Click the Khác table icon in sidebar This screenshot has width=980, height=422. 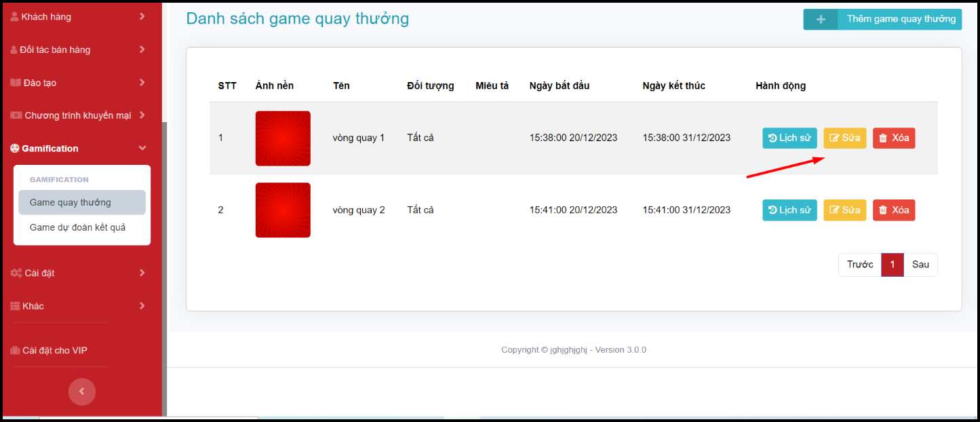[x=15, y=306]
